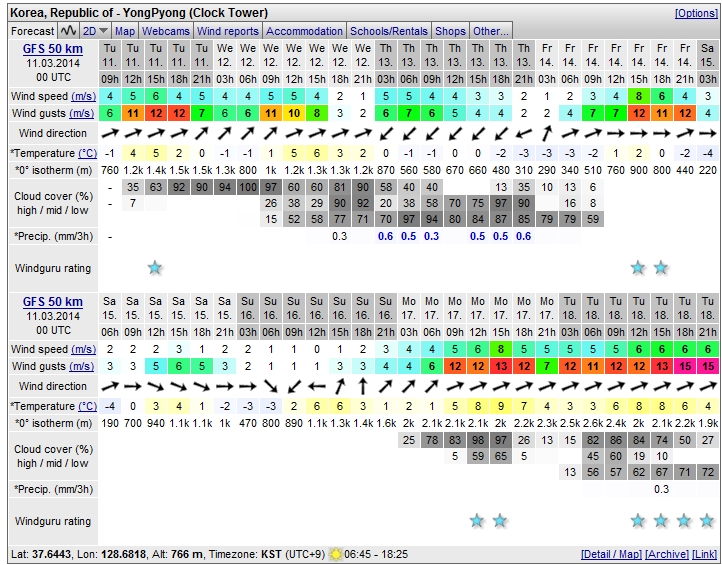Open the Wind reports tab
722x565 pixels.
click(228, 31)
